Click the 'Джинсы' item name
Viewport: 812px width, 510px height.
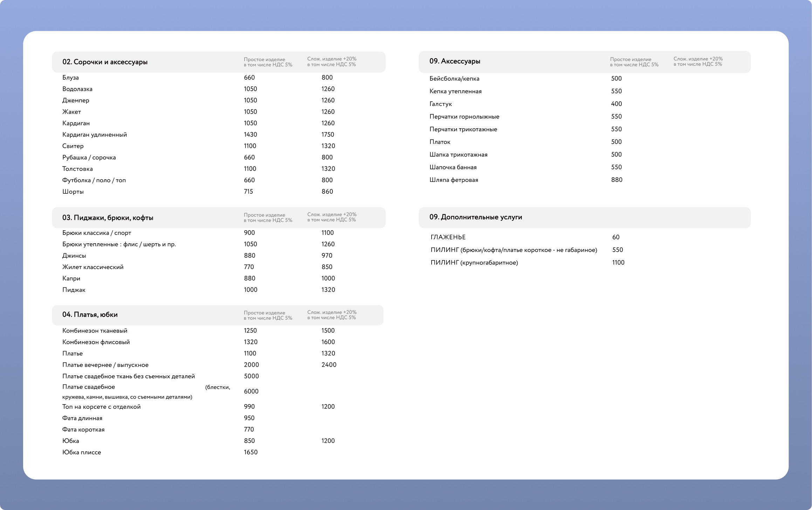click(x=74, y=256)
